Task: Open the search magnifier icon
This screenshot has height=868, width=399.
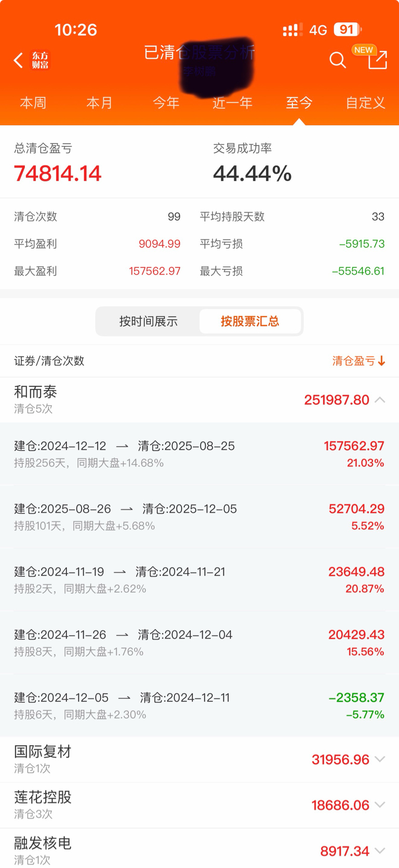Action: (x=337, y=60)
